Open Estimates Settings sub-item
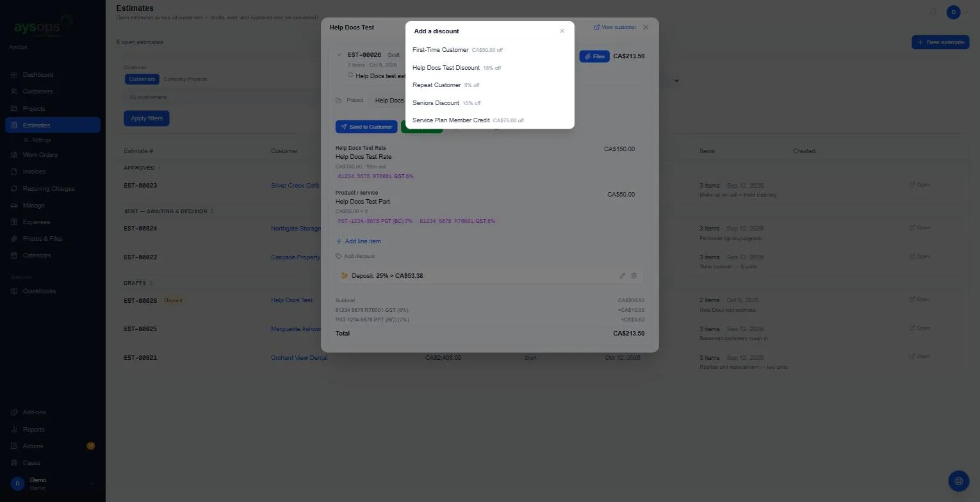The height and width of the screenshot is (502, 980). point(42,140)
